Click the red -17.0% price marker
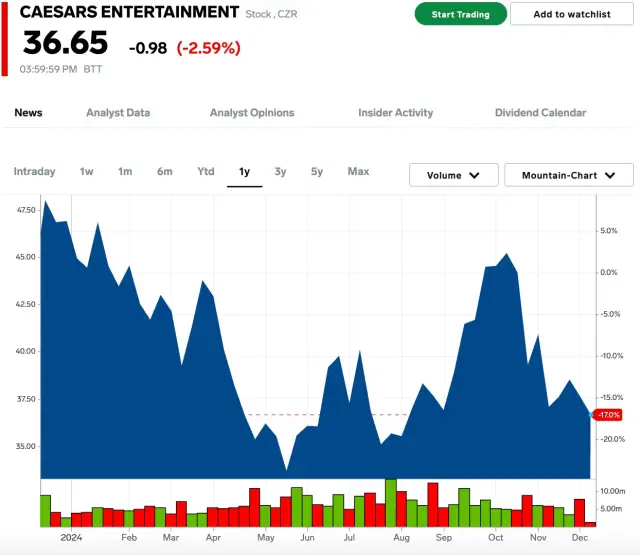The height and width of the screenshot is (555, 640). [x=607, y=415]
